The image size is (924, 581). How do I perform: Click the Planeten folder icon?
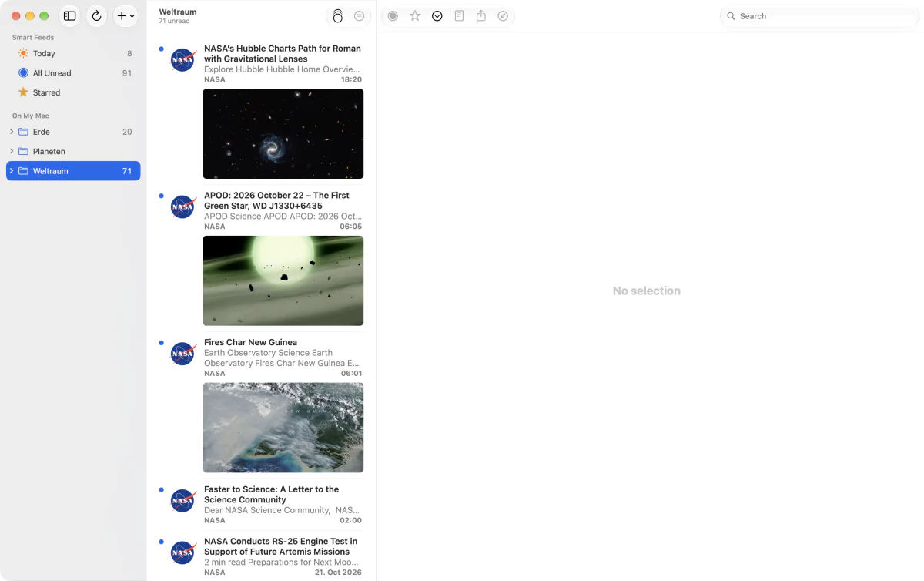tap(23, 151)
